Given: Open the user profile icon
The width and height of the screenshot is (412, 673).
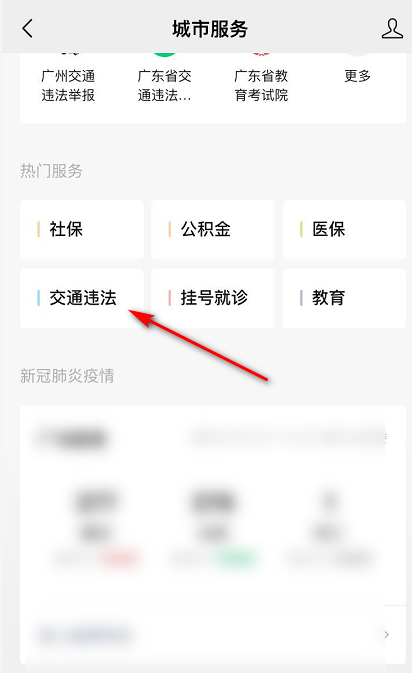Looking at the screenshot, I should point(392,29).
